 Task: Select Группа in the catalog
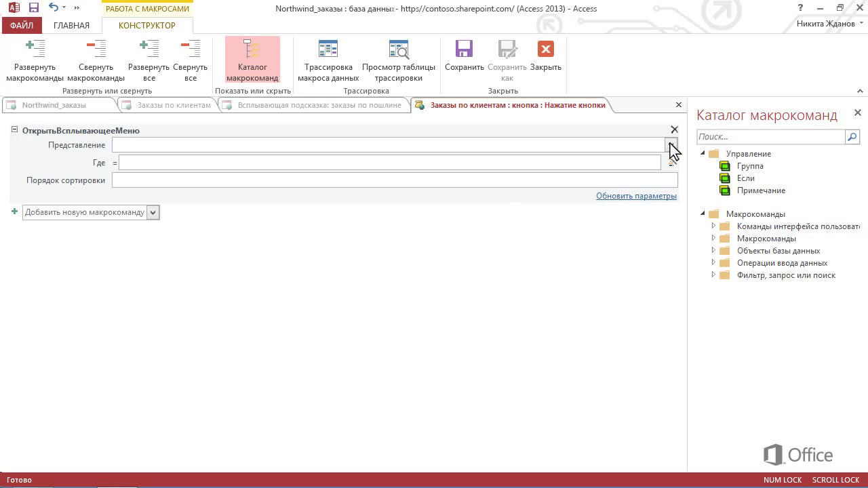[x=750, y=166]
